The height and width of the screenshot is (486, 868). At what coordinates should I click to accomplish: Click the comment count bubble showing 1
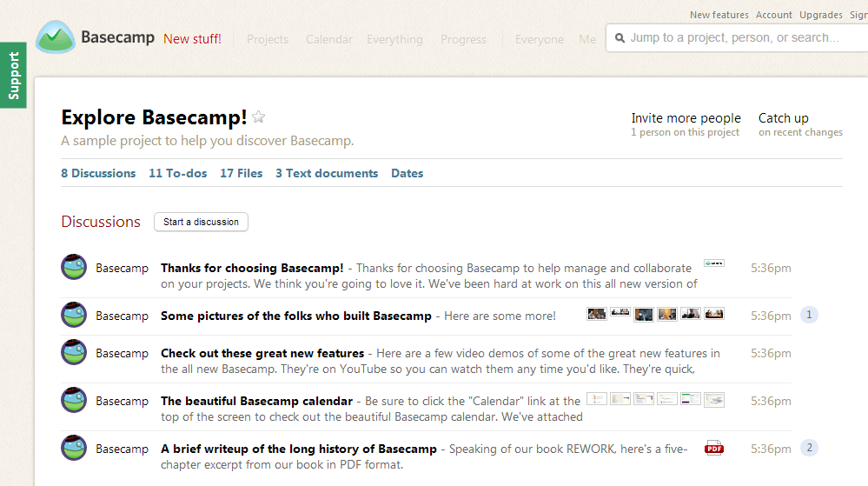809,315
